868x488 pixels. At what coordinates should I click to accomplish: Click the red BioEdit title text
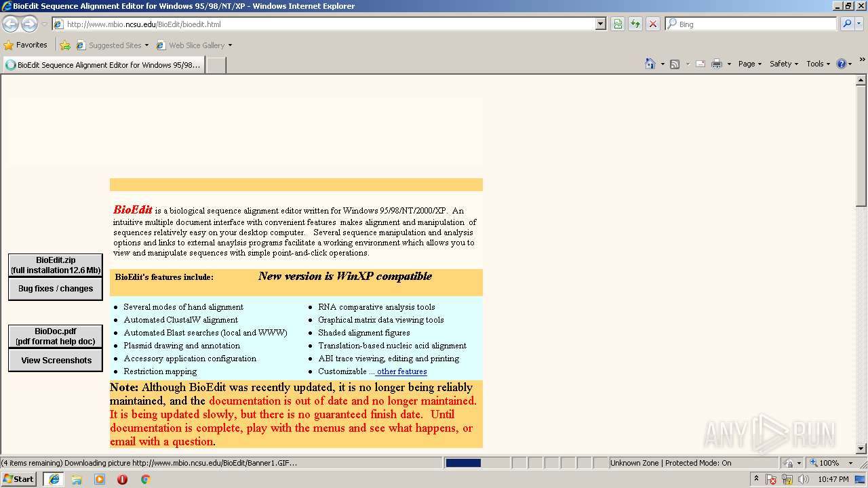(133, 209)
